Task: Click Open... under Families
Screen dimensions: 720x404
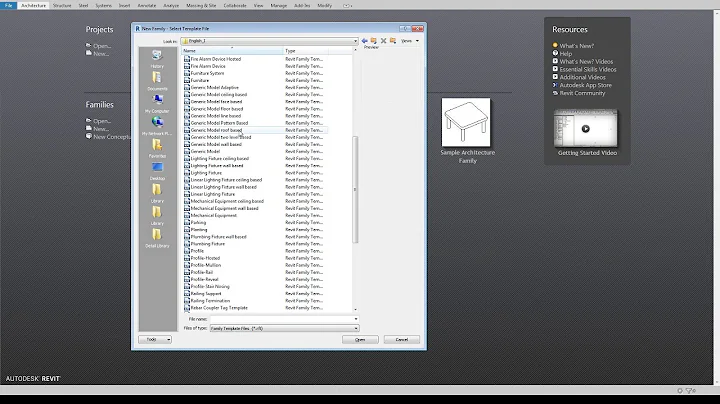Action: pos(102,121)
